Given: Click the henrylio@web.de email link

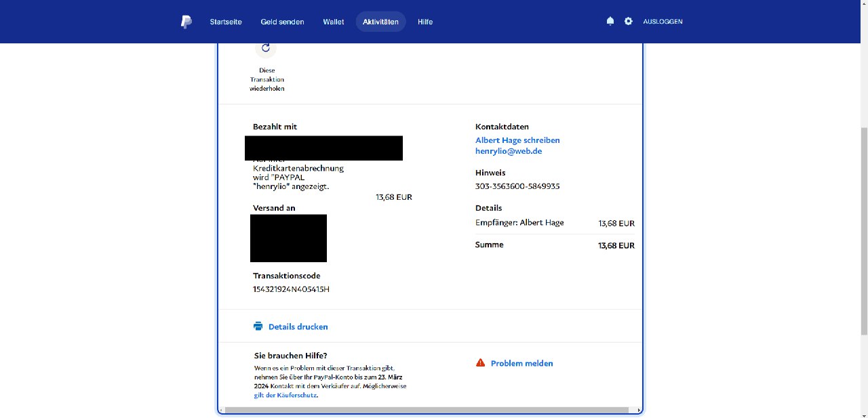Looking at the screenshot, I should click(509, 151).
